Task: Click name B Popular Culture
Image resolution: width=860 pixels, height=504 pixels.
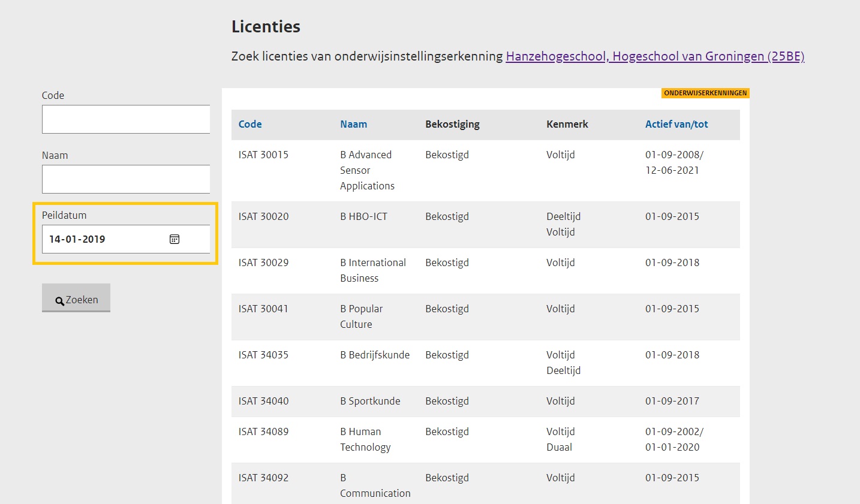Action: click(361, 316)
